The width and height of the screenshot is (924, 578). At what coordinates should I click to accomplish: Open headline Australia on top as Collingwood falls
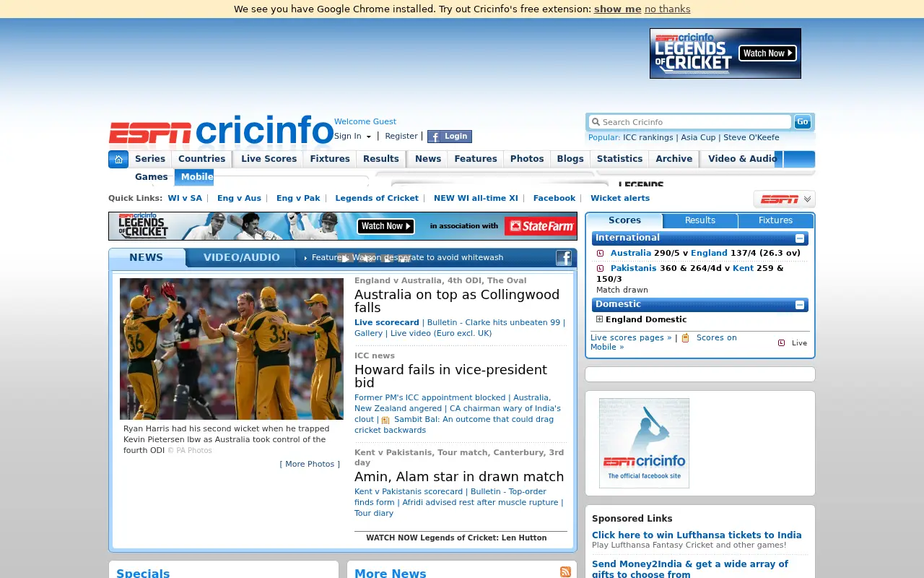point(457,301)
